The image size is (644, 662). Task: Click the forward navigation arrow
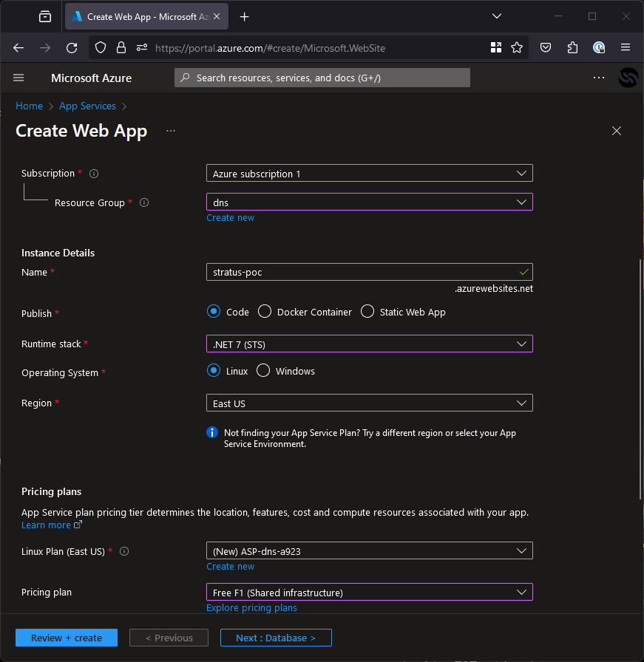45,48
